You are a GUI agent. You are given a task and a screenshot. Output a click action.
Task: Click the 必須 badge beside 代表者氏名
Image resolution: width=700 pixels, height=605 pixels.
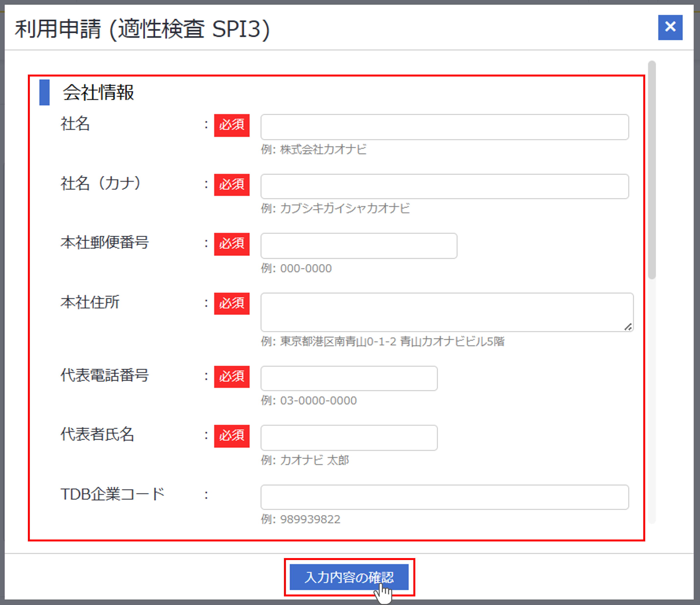pyautogui.click(x=232, y=436)
